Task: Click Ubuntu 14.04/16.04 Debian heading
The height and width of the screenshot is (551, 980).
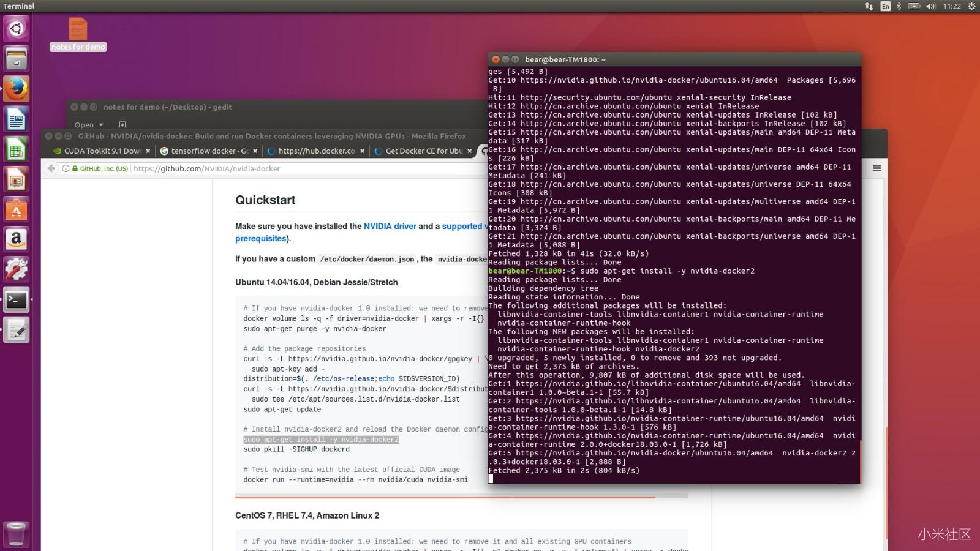Action: tap(316, 282)
